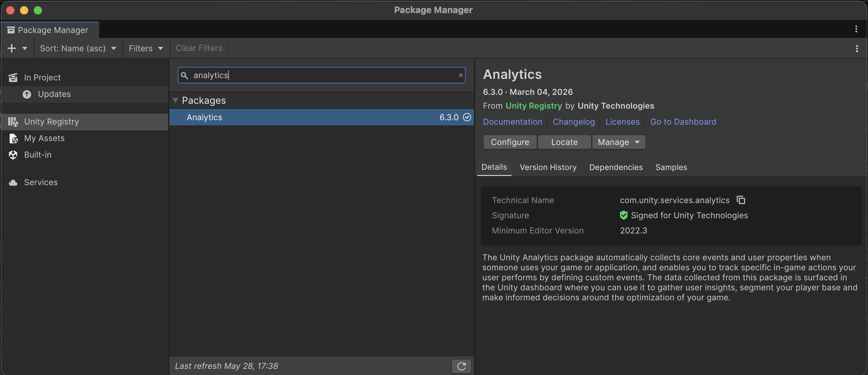Click the Last refresh May 28, 17:38 text
Image resolution: width=868 pixels, height=375 pixels.
(226, 366)
